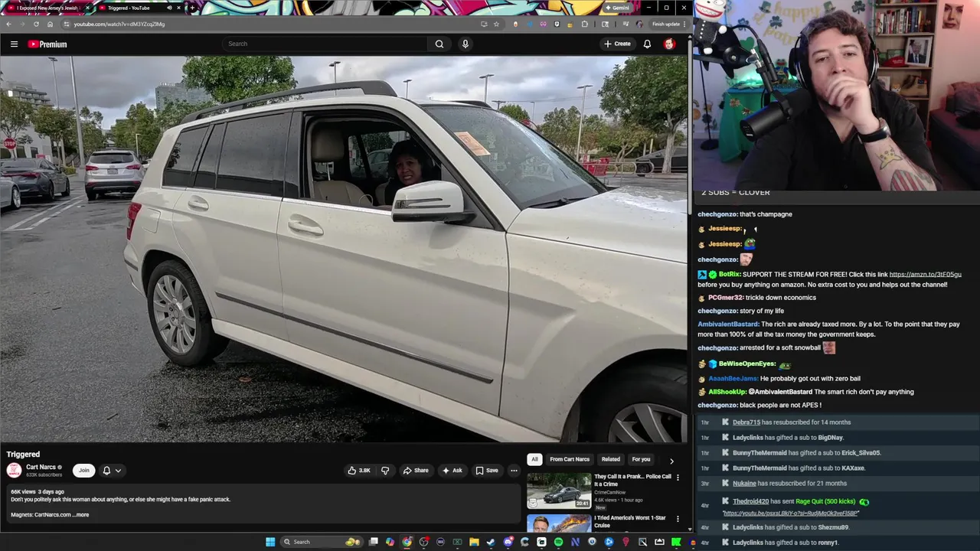Click AmbivalentBastard chat username
The image size is (980, 551).
click(x=728, y=324)
